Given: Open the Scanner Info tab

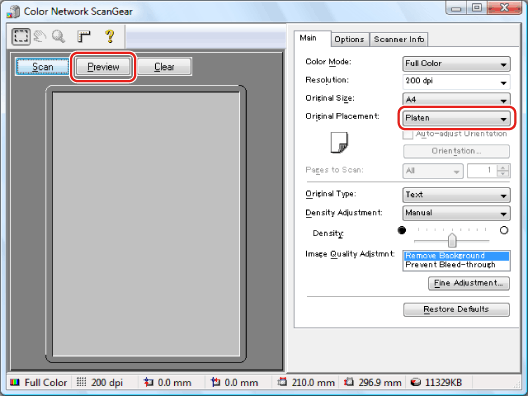Looking at the screenshot, I should [399, 39].
